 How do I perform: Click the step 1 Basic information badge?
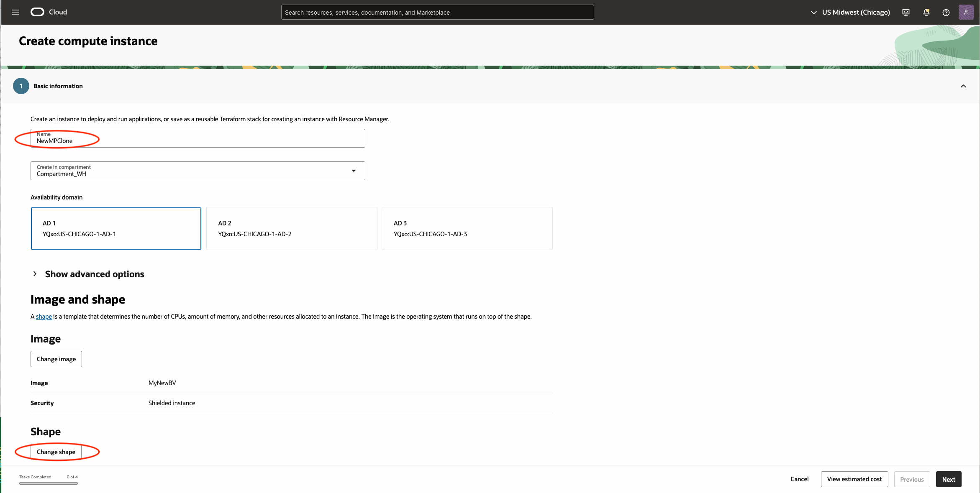click(21, 86)
